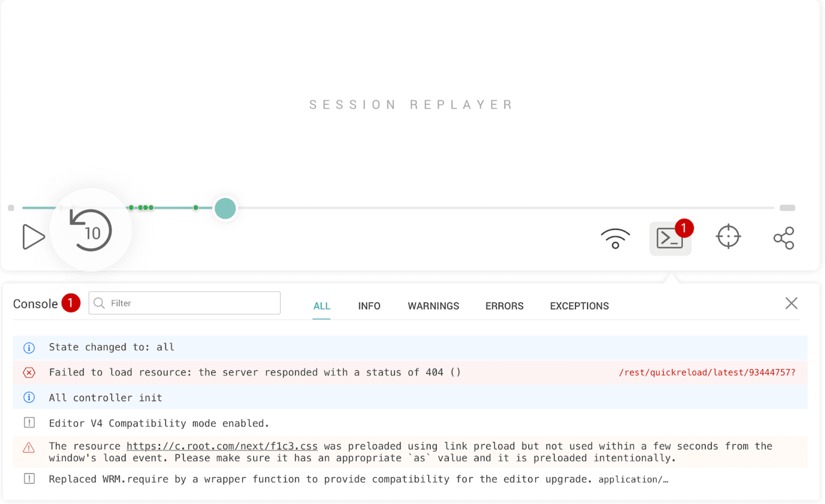Click the warning triangle icon
The image size is (825, 504).
[x=29, y=448]
